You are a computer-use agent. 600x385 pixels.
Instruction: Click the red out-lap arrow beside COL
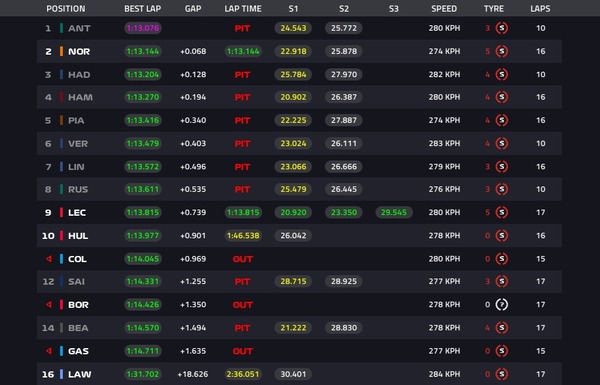pos(49,259)
